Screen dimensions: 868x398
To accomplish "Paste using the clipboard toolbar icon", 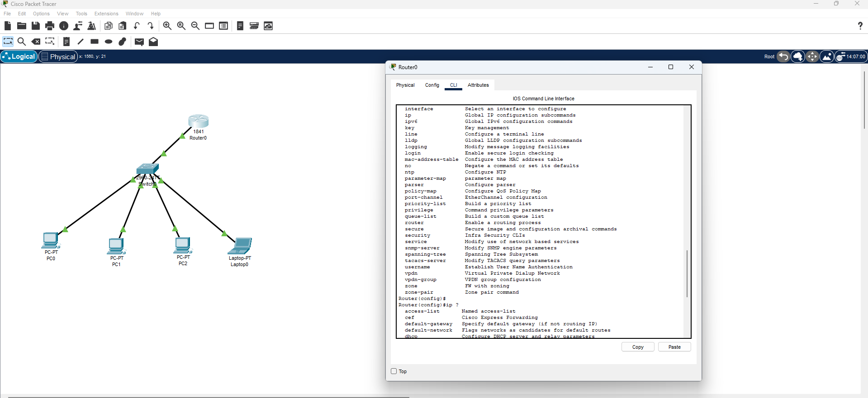I will (x=123, y=26).
